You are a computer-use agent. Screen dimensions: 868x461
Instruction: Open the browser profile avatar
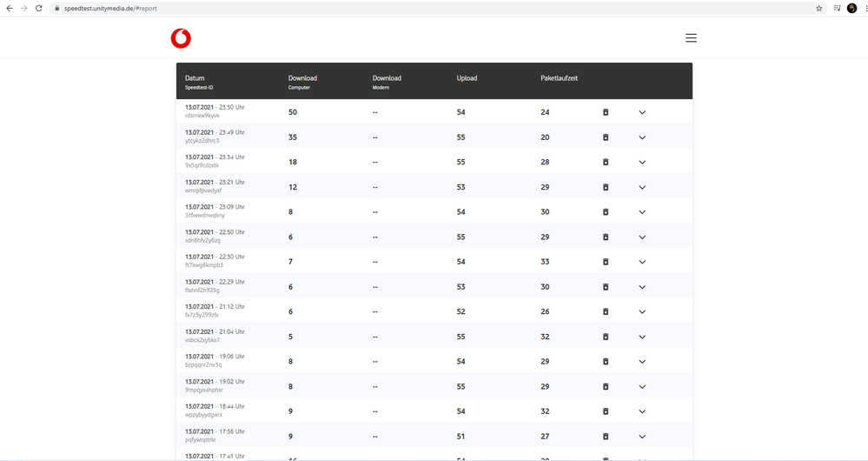[x=852, y=9]
